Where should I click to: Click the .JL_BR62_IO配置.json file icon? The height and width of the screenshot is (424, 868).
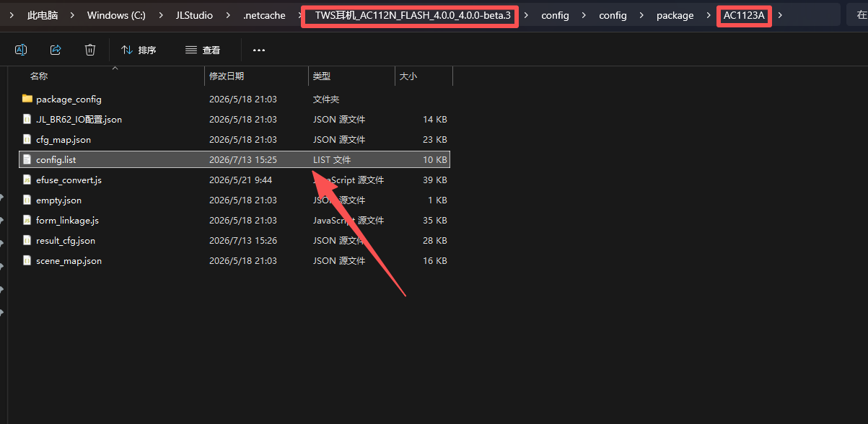[27, 119]
